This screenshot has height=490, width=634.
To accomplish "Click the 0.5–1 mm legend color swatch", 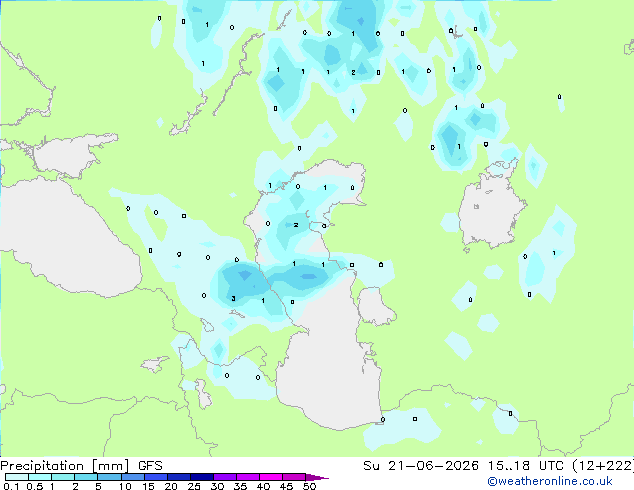I will pos(40,477).
